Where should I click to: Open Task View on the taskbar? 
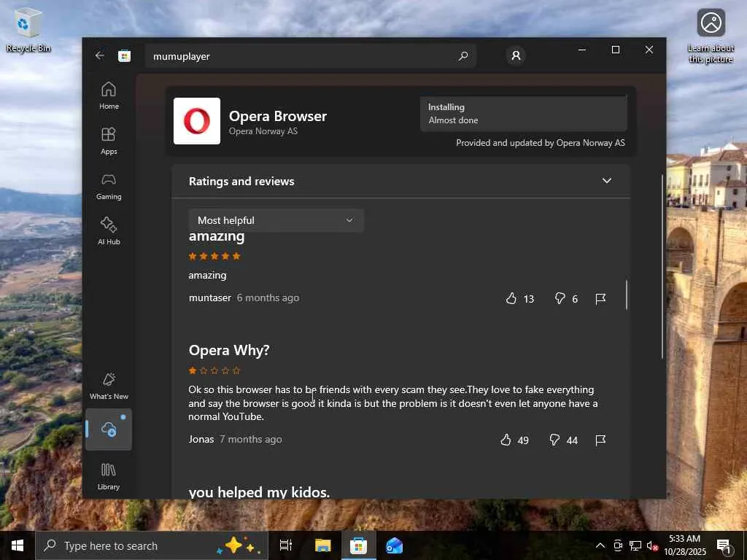(x=286, y=545)
